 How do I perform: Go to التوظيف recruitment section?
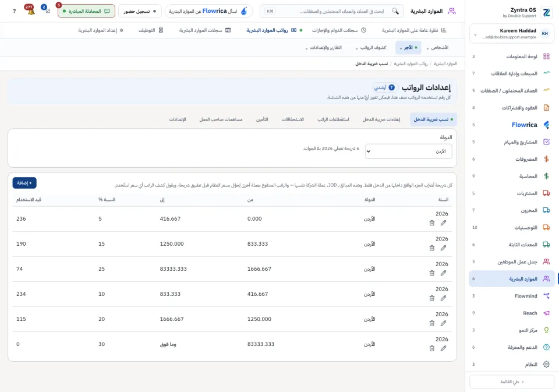coord(151,30)
